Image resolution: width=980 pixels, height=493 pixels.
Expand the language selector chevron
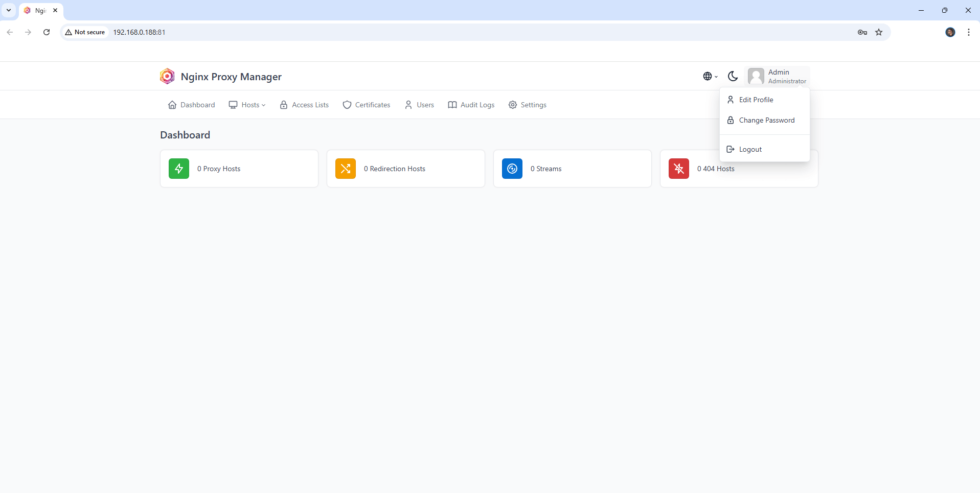(x=716, y=77)
